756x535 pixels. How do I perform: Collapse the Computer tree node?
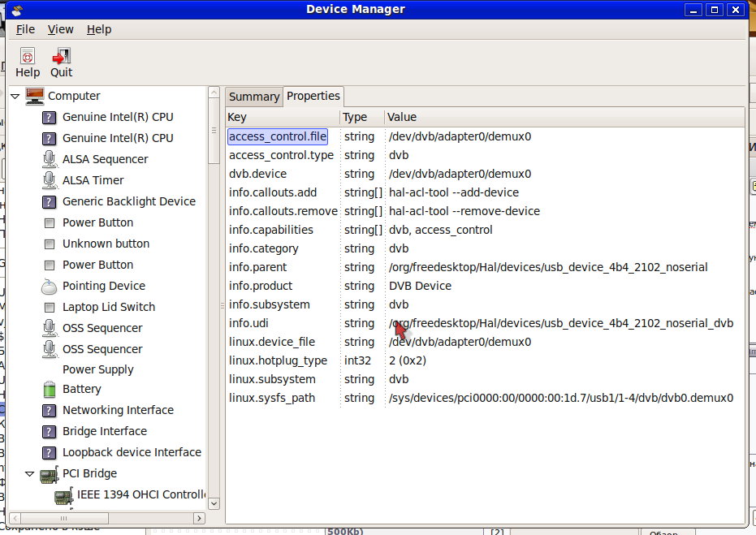[15, 96]
